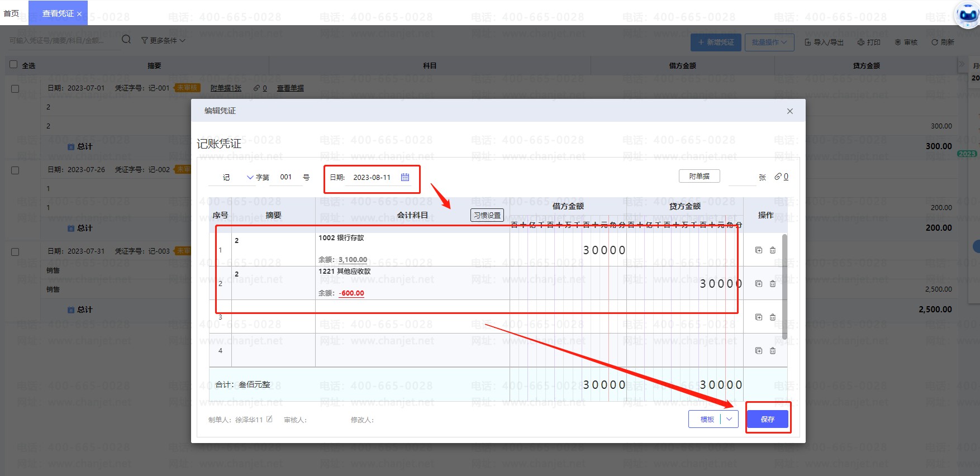Switch to the 首页 tab

click(x=11, y=13)
